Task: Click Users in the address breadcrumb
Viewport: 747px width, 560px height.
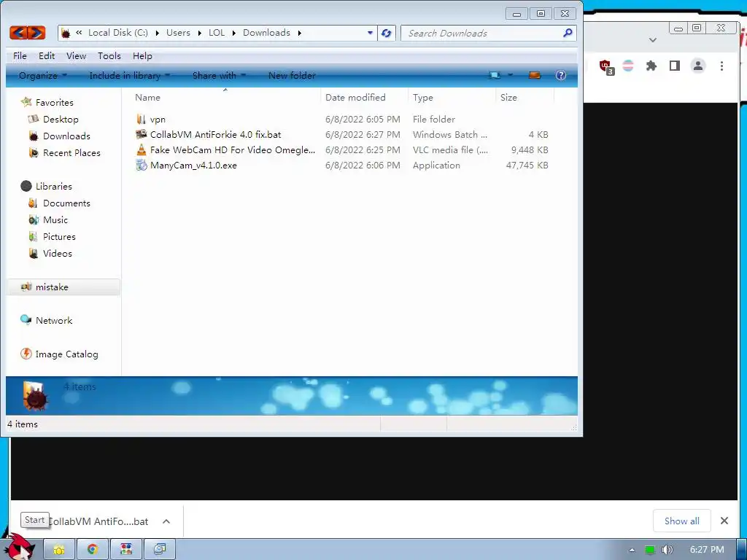Action: pyautogui.click(x=178, y=33)
